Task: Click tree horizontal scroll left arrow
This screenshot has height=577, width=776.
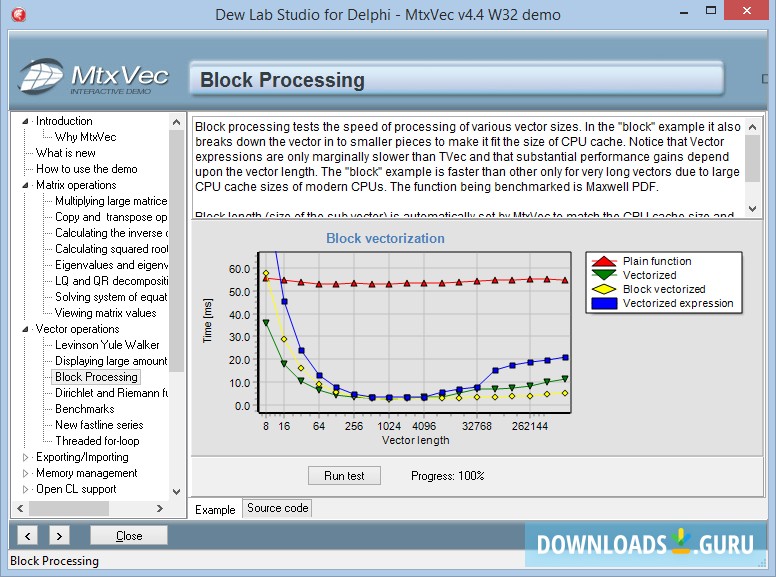Action: click(x=20, y=508)
